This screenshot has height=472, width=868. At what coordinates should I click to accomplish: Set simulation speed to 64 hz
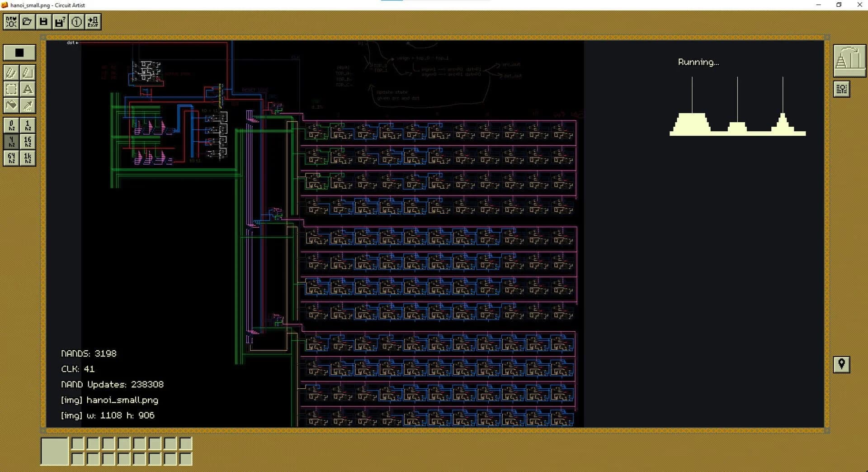11,158
